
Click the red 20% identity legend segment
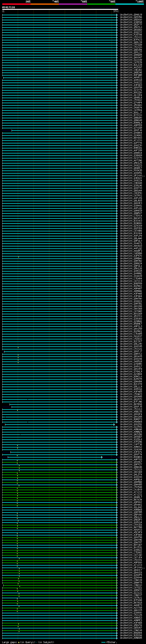click(x=16, y=4)
